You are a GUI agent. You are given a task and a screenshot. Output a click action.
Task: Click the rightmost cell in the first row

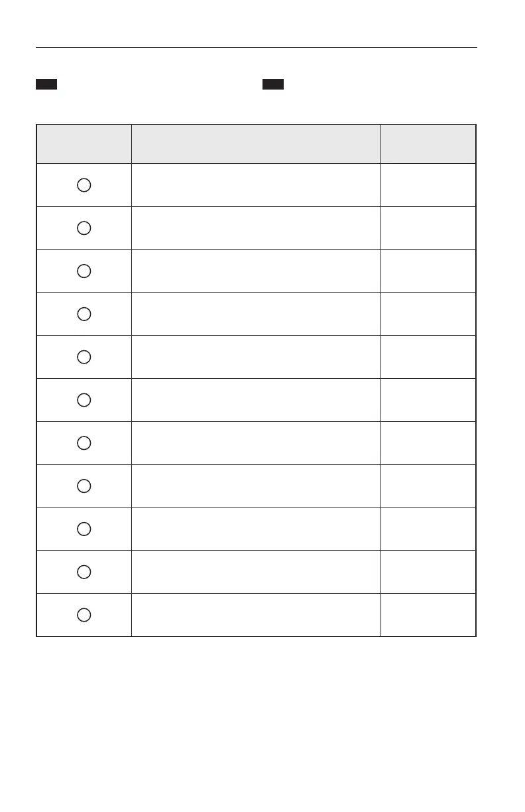tap(428, 185)
